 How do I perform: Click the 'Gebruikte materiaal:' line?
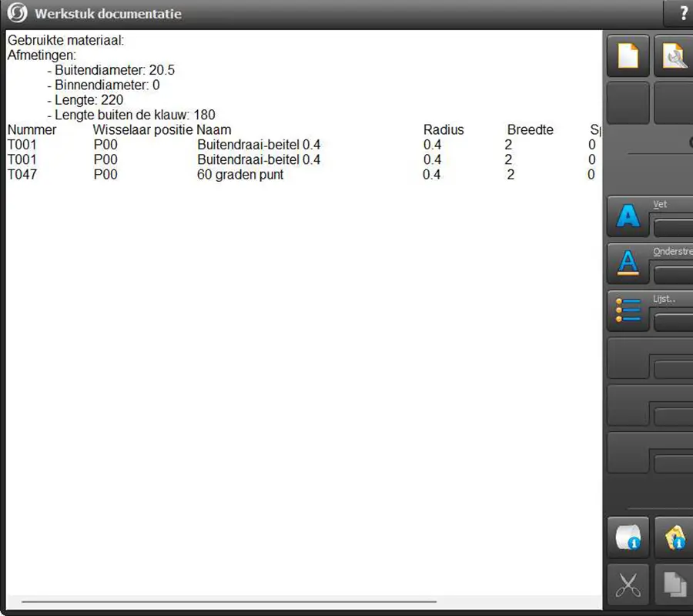pyautogui.click(x=66, y=40)
